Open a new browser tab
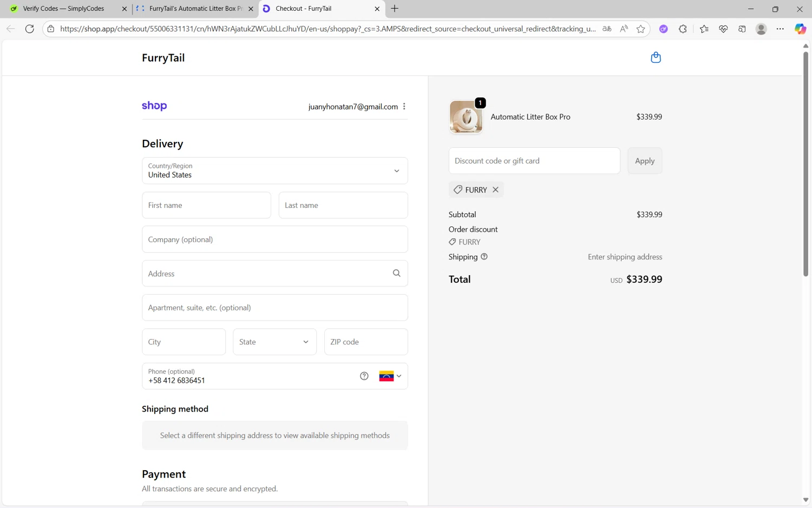The height and width of the screenshot is (508, 812). click(x=395, y=9)
